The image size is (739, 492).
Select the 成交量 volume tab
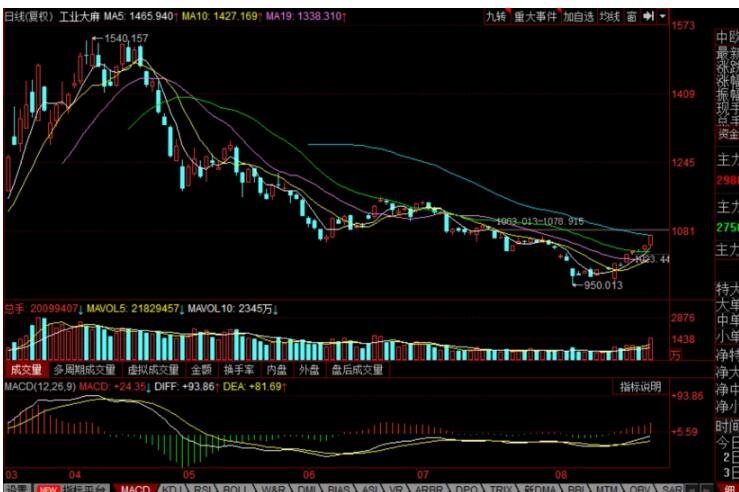coord(26,370)
